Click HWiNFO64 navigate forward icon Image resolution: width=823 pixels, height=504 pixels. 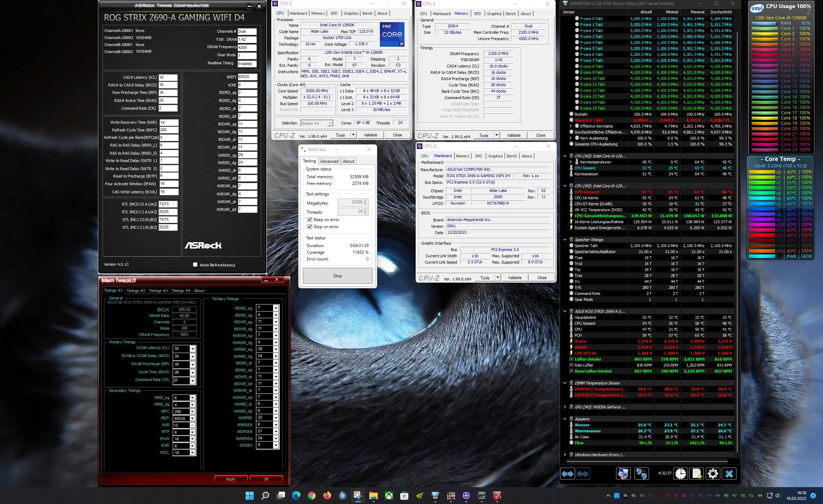tap(568, 473)
